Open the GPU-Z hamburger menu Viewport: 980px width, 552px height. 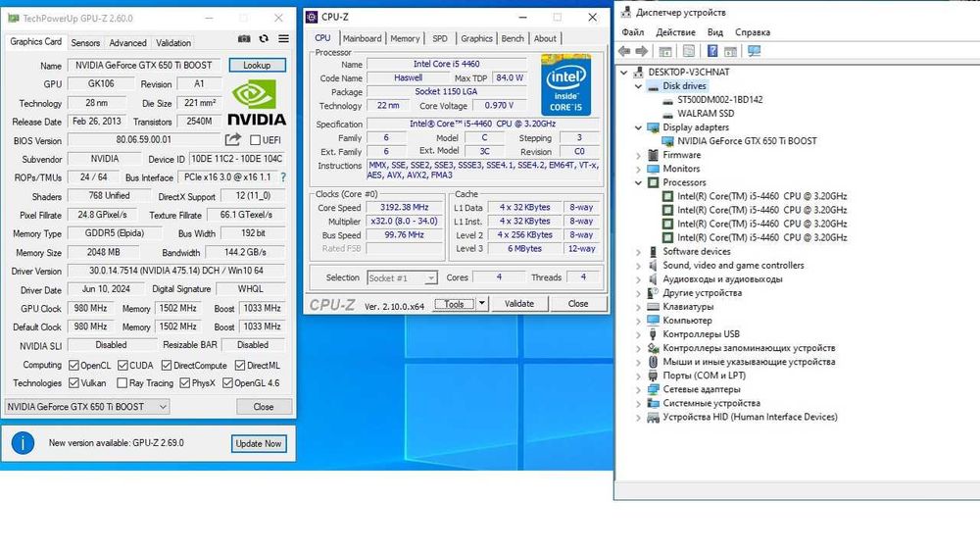(283, 39)
